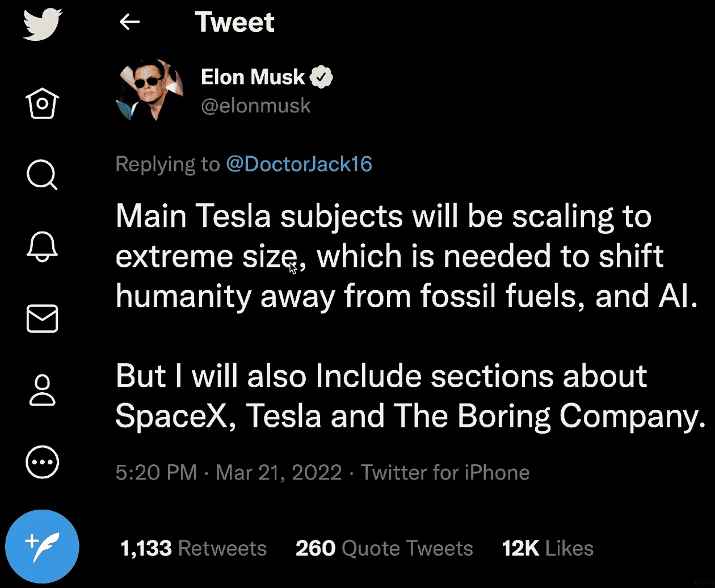The image size is (715, 588).
Task: Open Direct Messages
Action: (41, 318)
